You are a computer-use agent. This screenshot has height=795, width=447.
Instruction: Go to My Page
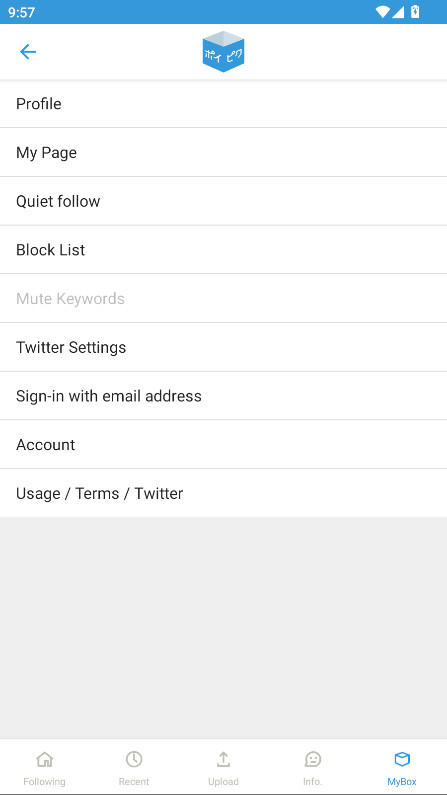pos(224,153)
